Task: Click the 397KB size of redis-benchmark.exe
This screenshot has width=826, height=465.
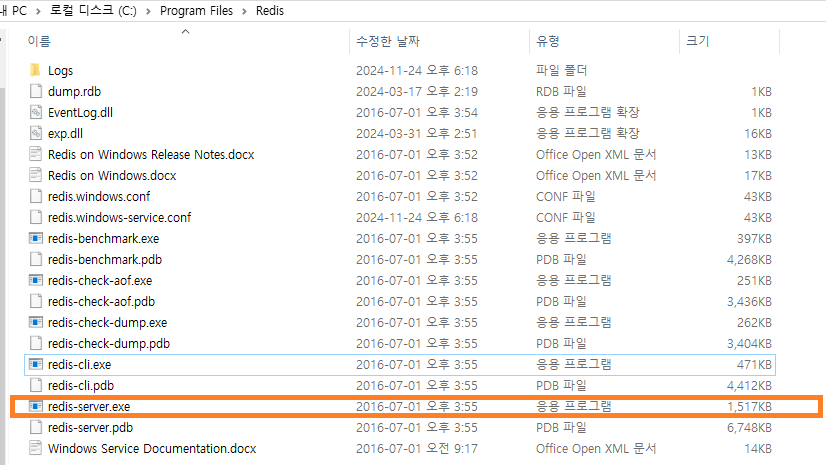Action: click(x=754, y=239)
